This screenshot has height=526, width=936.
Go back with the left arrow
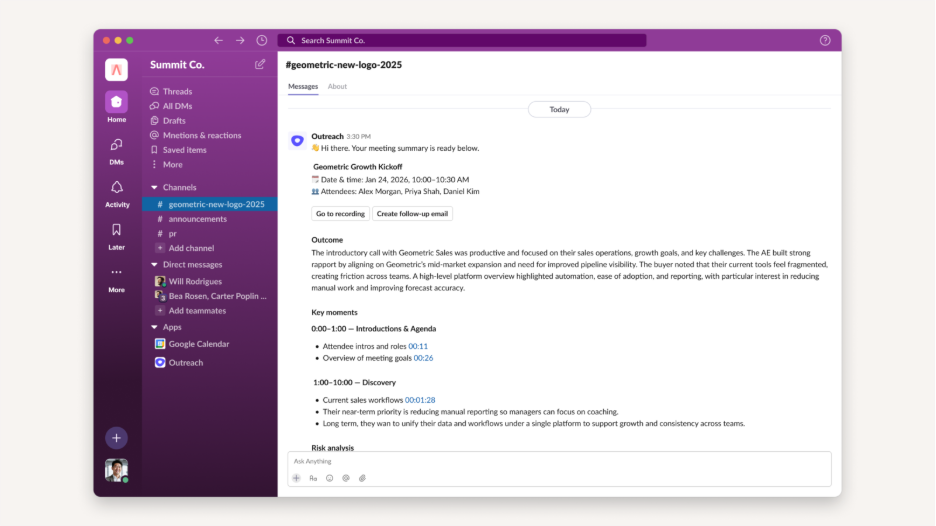pyautogui.click(x=218, y=40)
